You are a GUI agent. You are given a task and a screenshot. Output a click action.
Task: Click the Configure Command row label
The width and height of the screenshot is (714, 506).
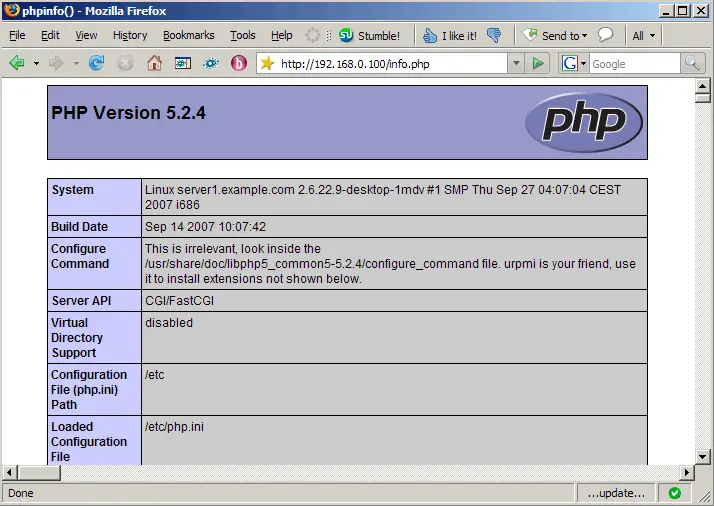pos(80,256)
